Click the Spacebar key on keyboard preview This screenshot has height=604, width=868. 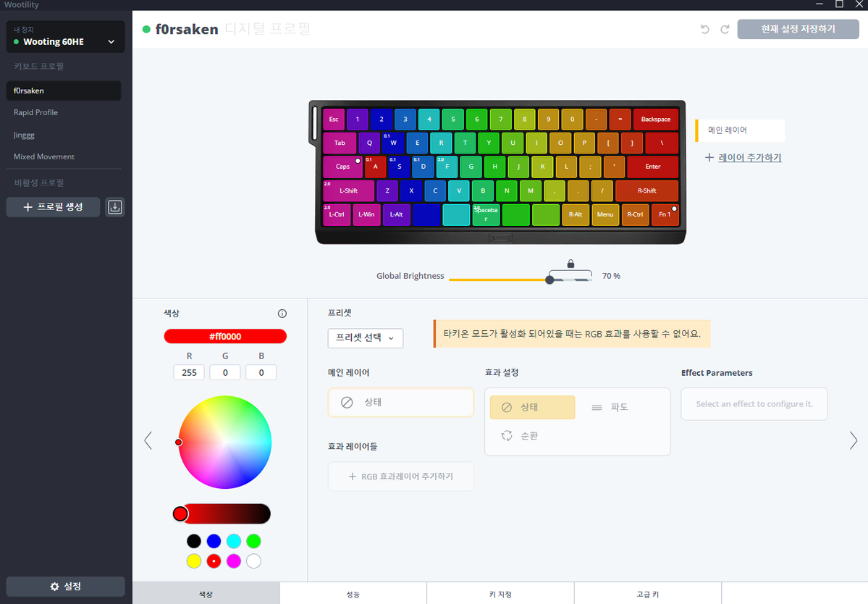point(486,214)
